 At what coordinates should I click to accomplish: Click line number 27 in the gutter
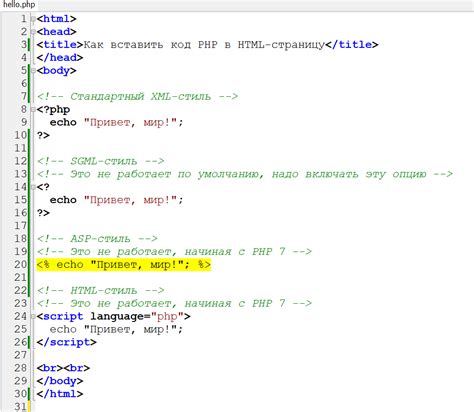[20, 355]
